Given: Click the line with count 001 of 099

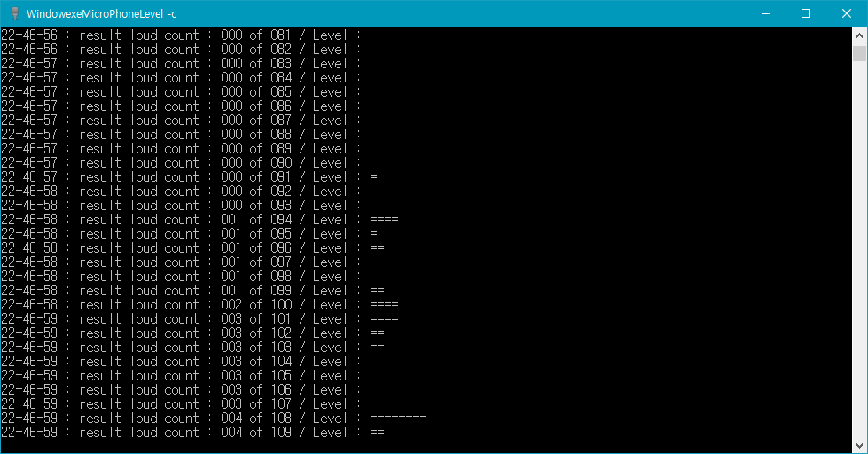Looking at the screenshot, I should click(x=192, y=291).
